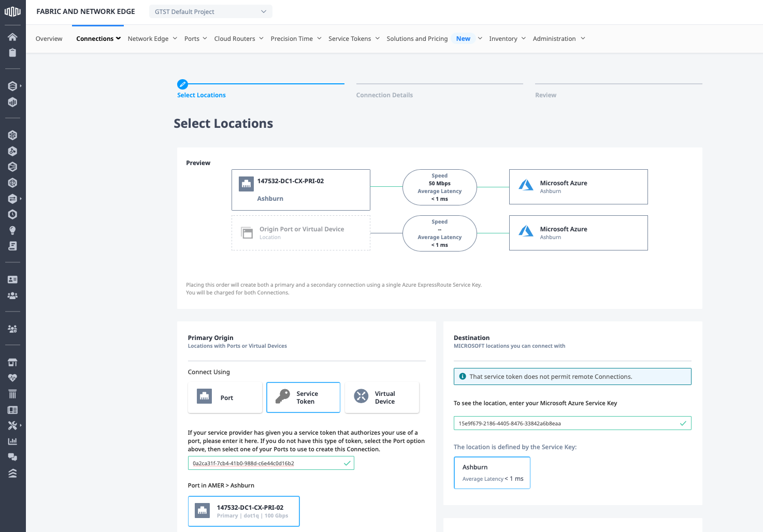This screenshot has height=532, width=763.
Task: Click the Fabric and Network Edge title
Action: tap(85, 11)
